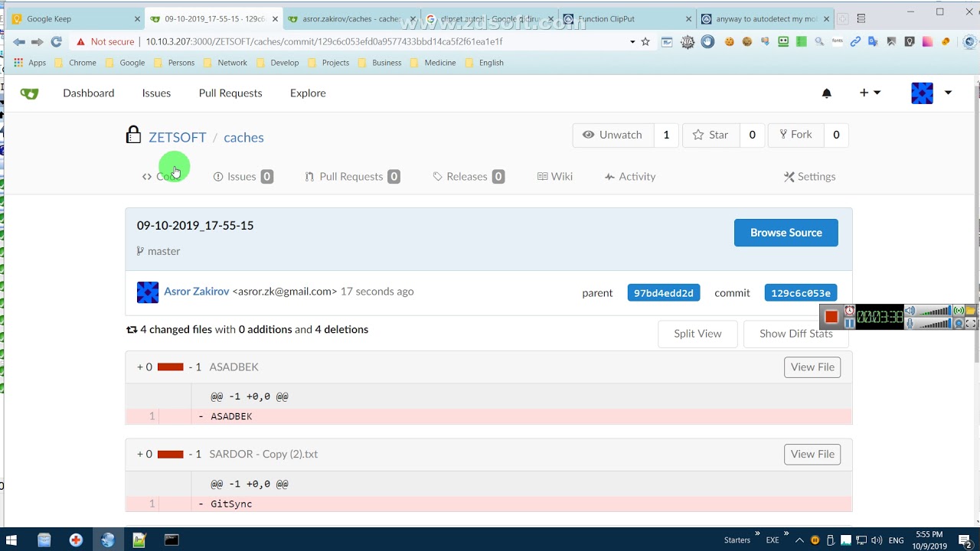The height and width of the screenshot is (551, 980).
Task: Pause the screen recording
Action: [850, 324]
